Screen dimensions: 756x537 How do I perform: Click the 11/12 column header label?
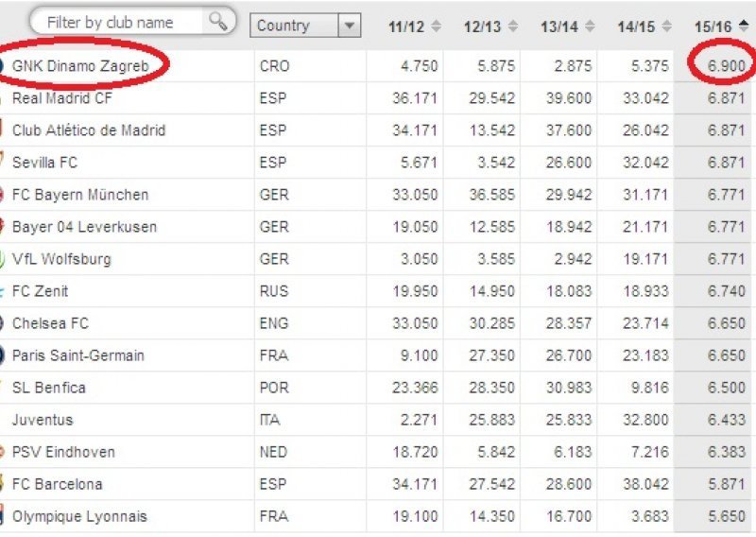pos(406,26)
